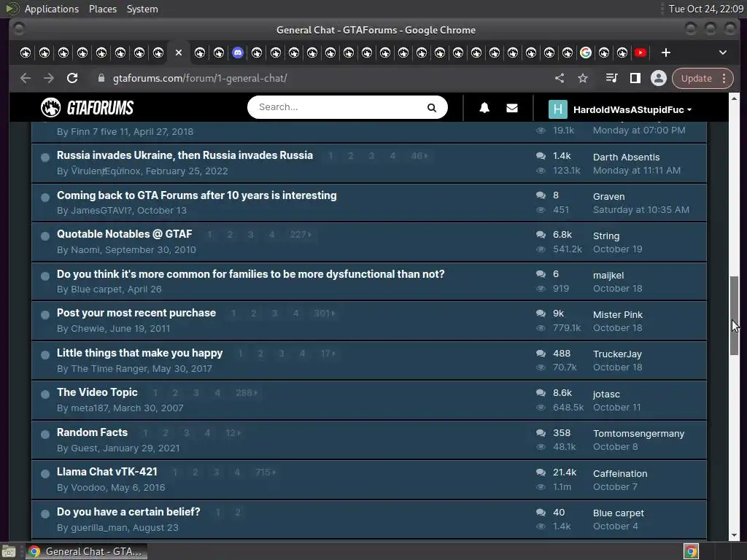Open the Chrome profile avatar icon
747x560 pixels.
coord(659,78)
